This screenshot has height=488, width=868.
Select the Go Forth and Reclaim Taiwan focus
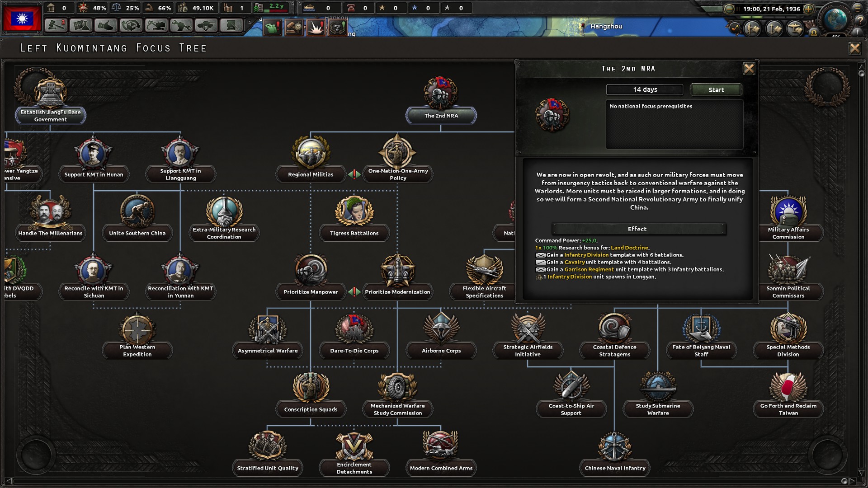pyautogui.click(x=788, y=394)
